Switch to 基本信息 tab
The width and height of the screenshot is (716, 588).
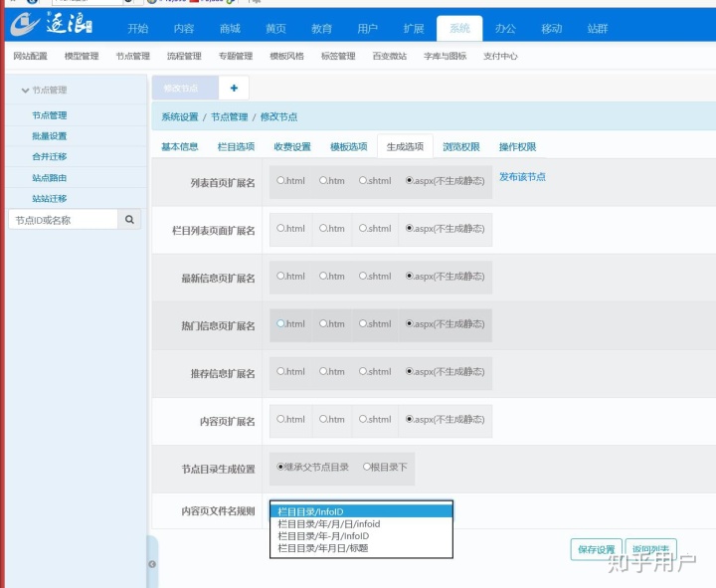click(x=180, y=146)
